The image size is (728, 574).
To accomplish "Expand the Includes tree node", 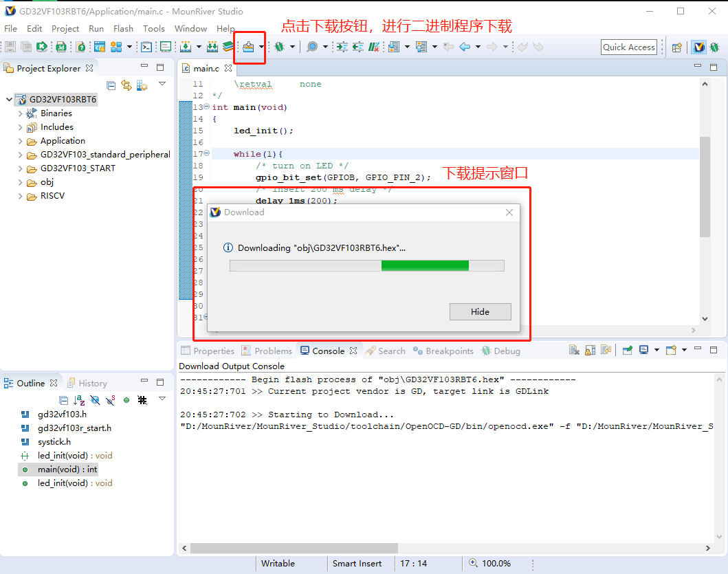I will [x=21, y=127].
